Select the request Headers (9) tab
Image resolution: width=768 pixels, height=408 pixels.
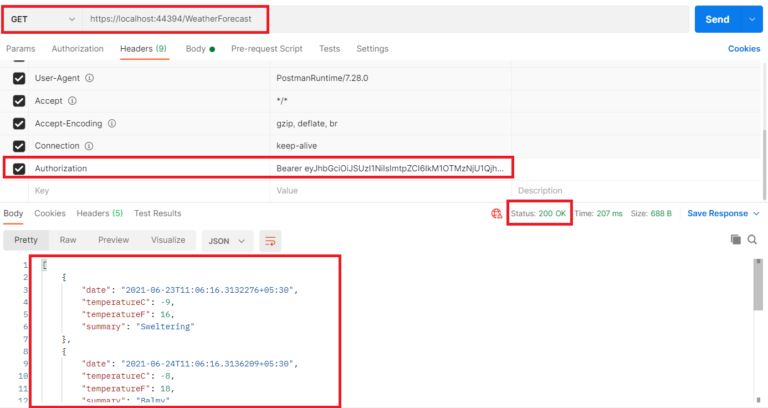click(144, 48)
